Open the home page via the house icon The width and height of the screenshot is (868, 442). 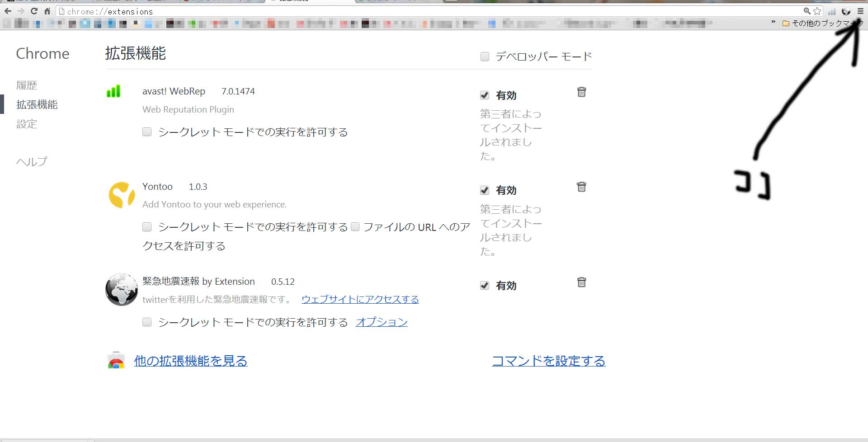47,11
